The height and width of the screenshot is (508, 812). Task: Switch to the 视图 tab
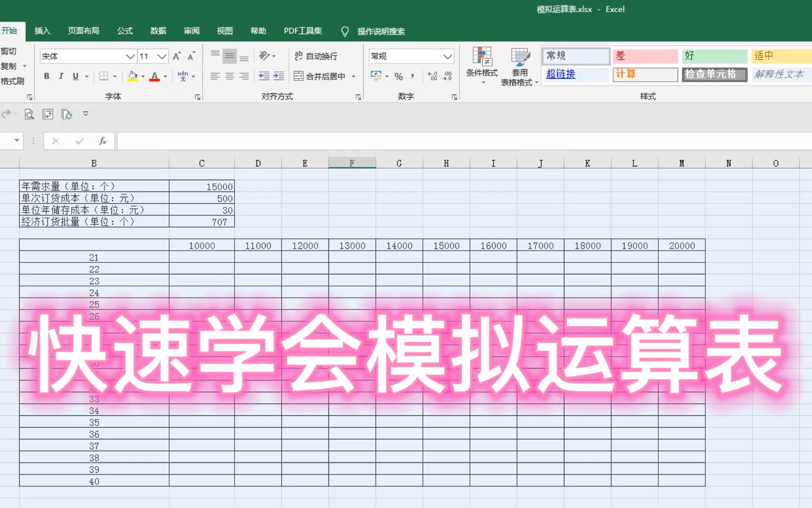point(225,31)
